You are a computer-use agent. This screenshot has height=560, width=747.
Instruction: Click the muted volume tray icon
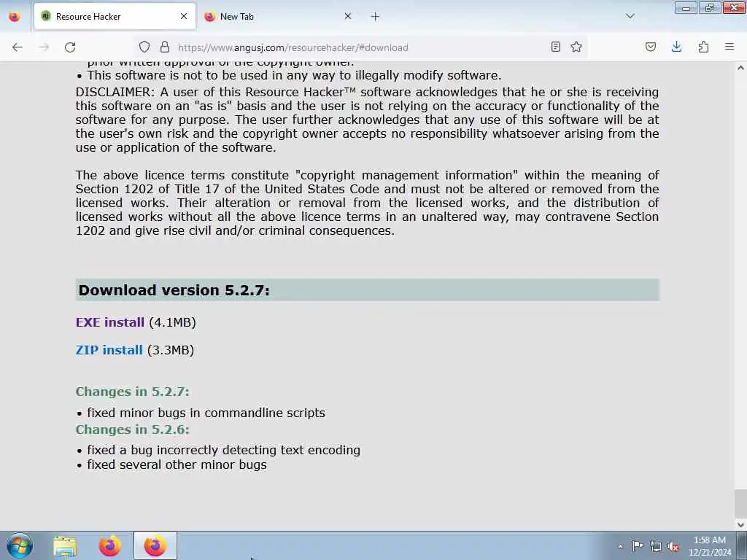[673, 546]
